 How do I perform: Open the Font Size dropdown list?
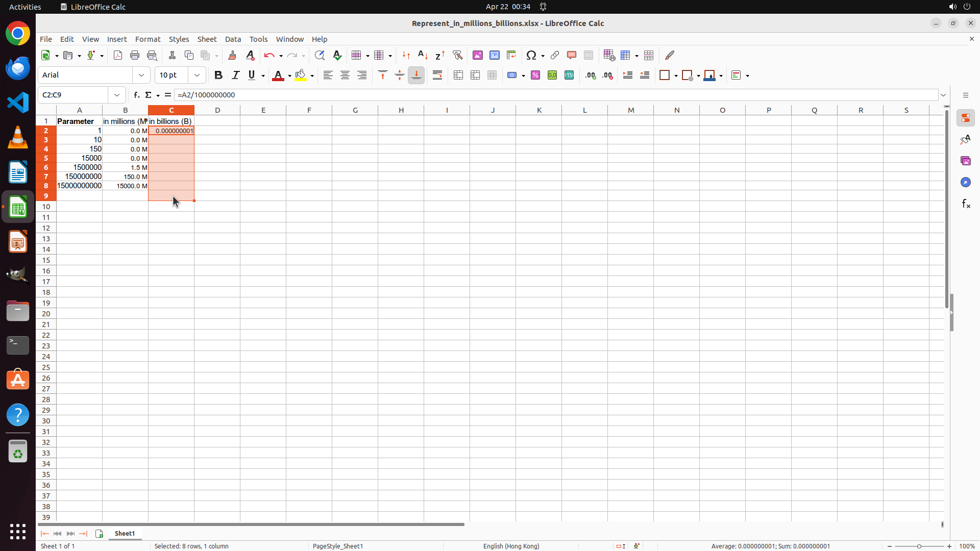[197, 75]
